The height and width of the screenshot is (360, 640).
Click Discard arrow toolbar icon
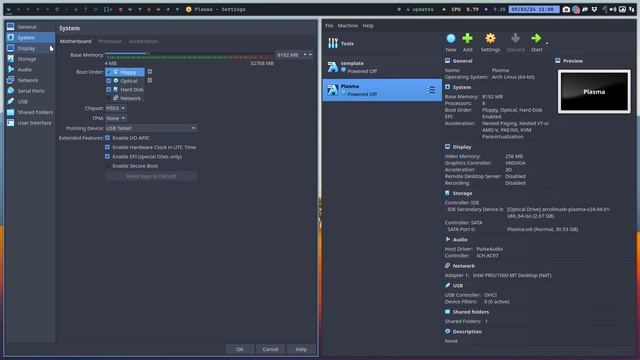click(x=515, y=39)
